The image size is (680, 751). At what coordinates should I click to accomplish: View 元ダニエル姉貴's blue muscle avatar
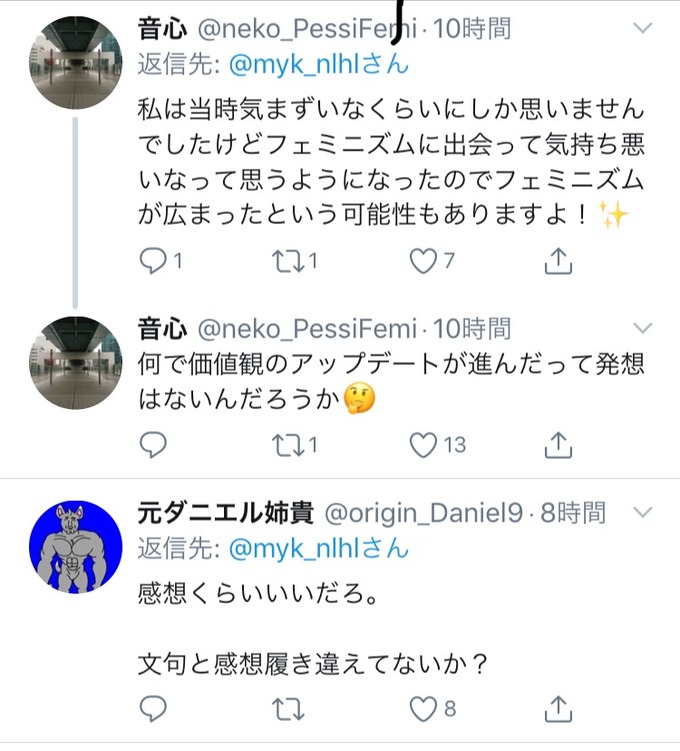pos(76,547)
